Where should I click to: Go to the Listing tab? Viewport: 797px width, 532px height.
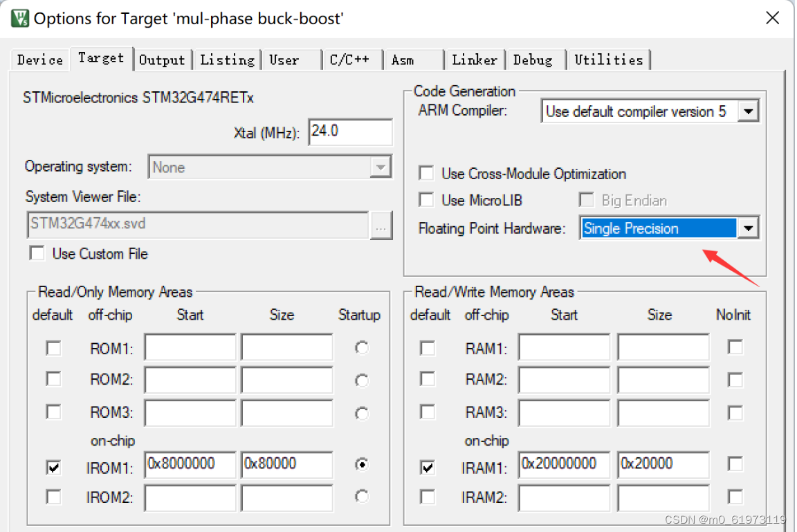pos(227,60)
